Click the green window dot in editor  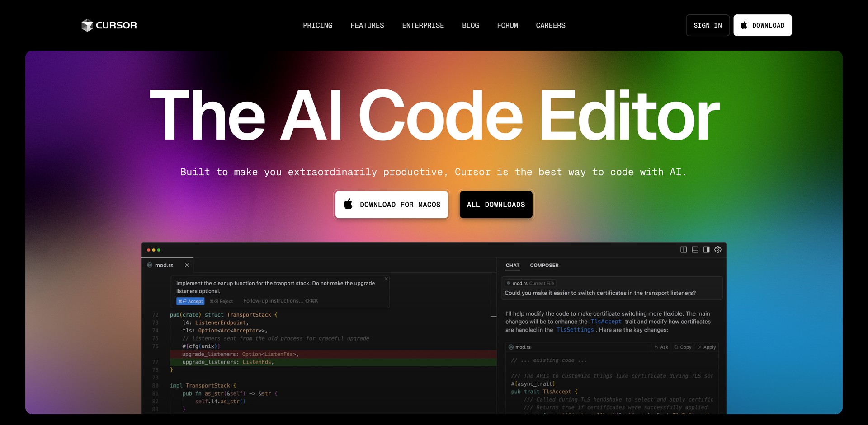159,250
